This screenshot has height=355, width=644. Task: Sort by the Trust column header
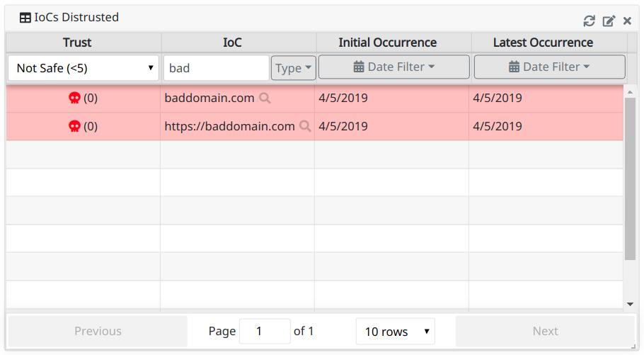(77, 43)
